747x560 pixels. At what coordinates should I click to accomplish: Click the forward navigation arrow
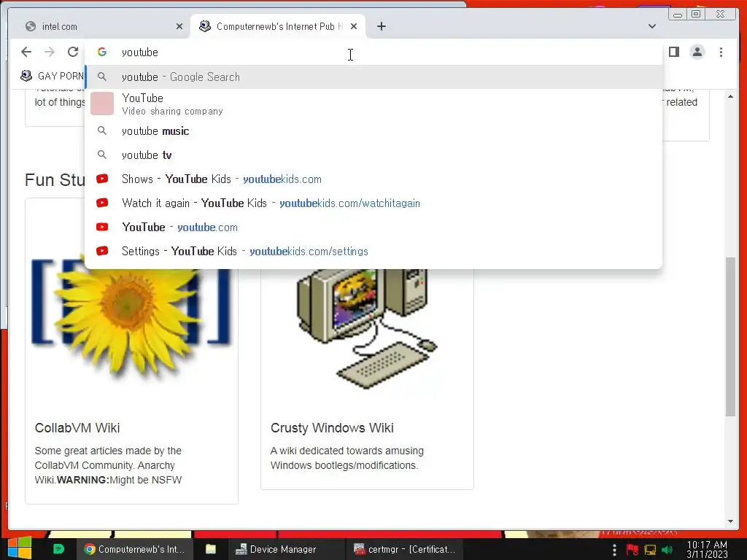click(50, 52)
